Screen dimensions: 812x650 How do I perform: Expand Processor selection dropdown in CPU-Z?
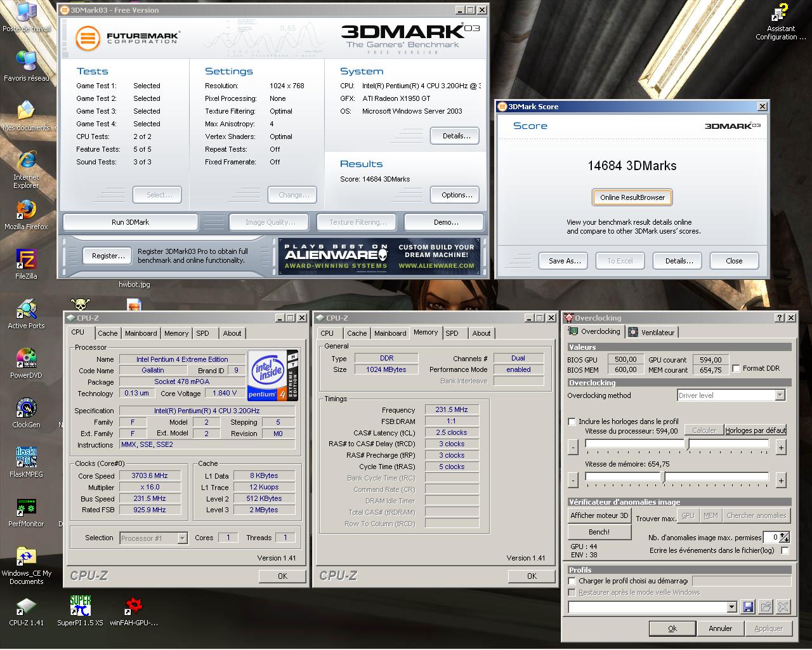182,538
